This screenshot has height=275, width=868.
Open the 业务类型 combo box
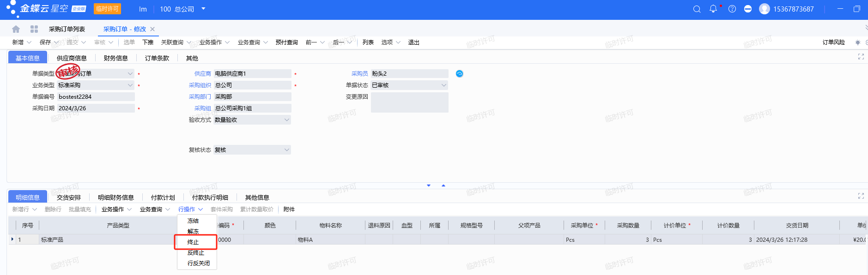click(x=96, y=85)
